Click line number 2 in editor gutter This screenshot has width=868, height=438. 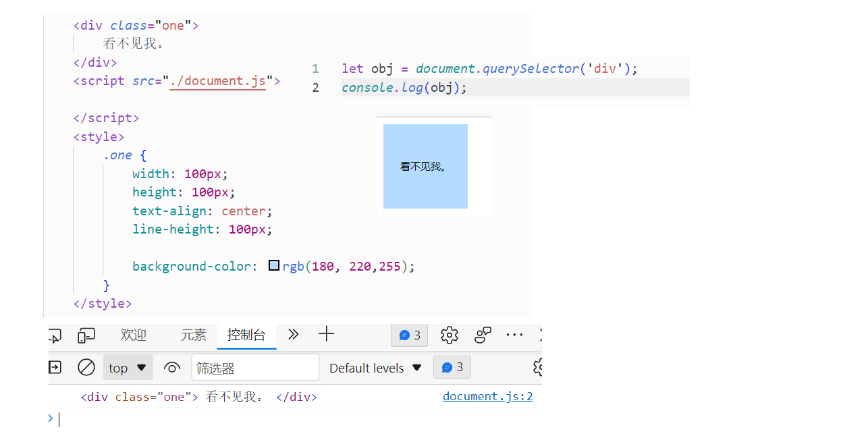315,88
